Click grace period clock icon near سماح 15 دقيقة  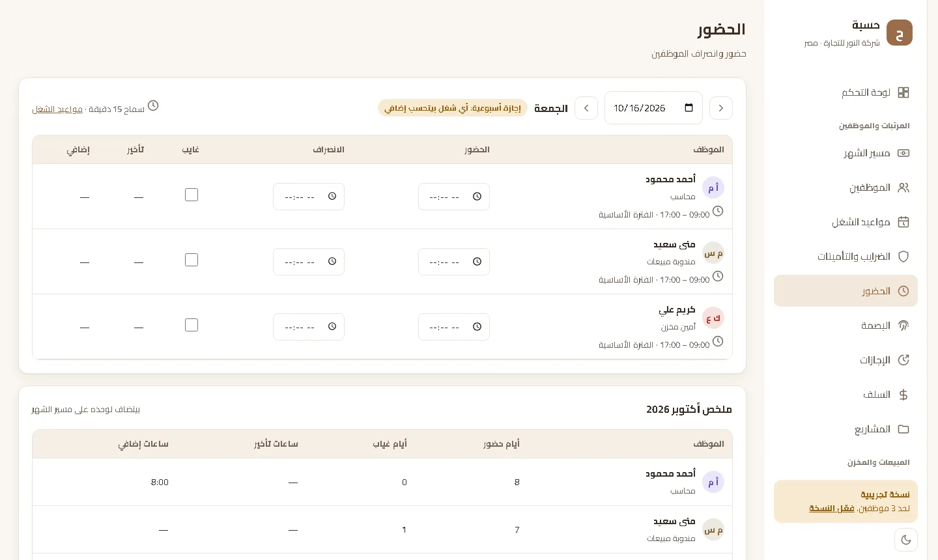click(x=153, y=105)
